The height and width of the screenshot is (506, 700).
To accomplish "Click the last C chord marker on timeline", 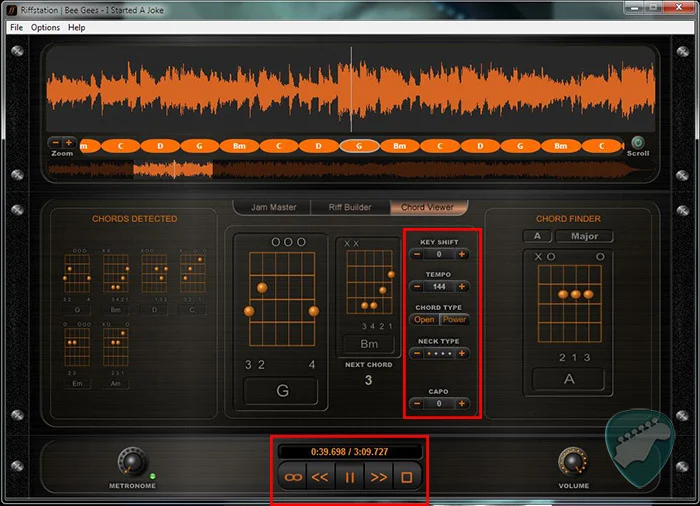I will pos(602,146).
